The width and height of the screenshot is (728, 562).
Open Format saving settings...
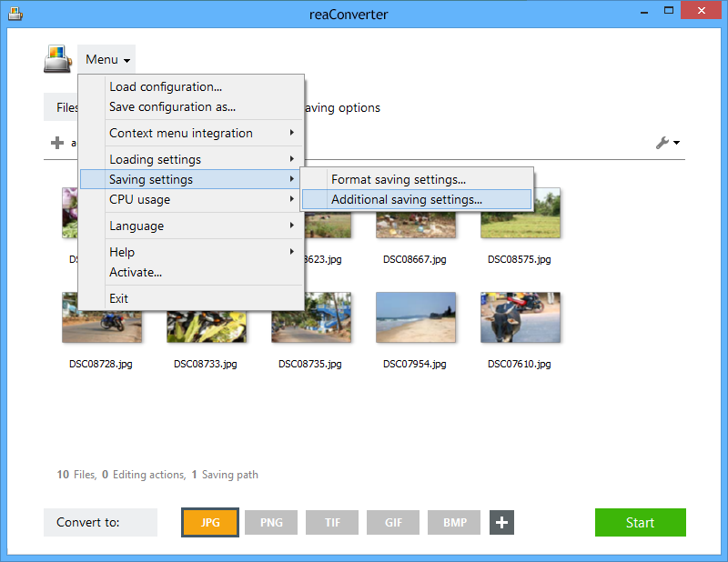417,179
